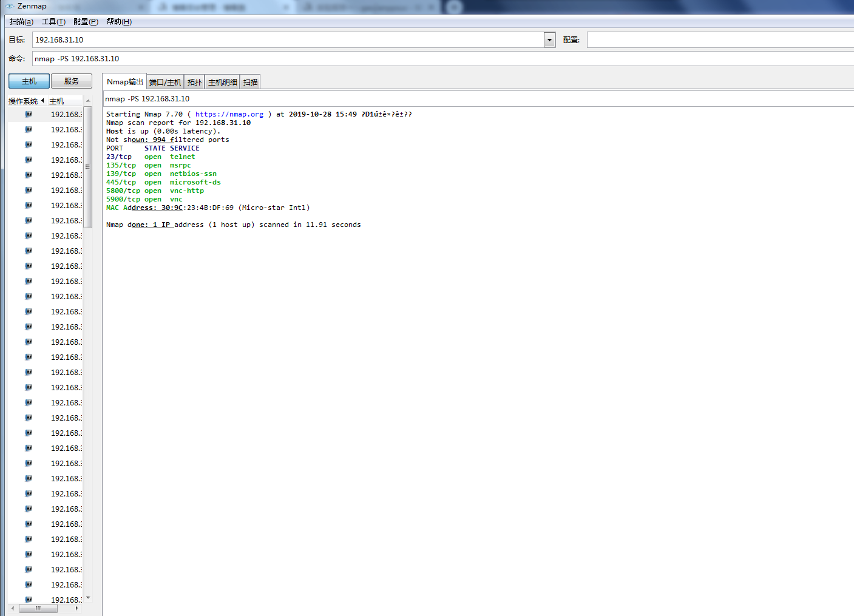Click the host list scroll-down arrow
The width and height of the screenshot is (854, 616).
point(88,598)
